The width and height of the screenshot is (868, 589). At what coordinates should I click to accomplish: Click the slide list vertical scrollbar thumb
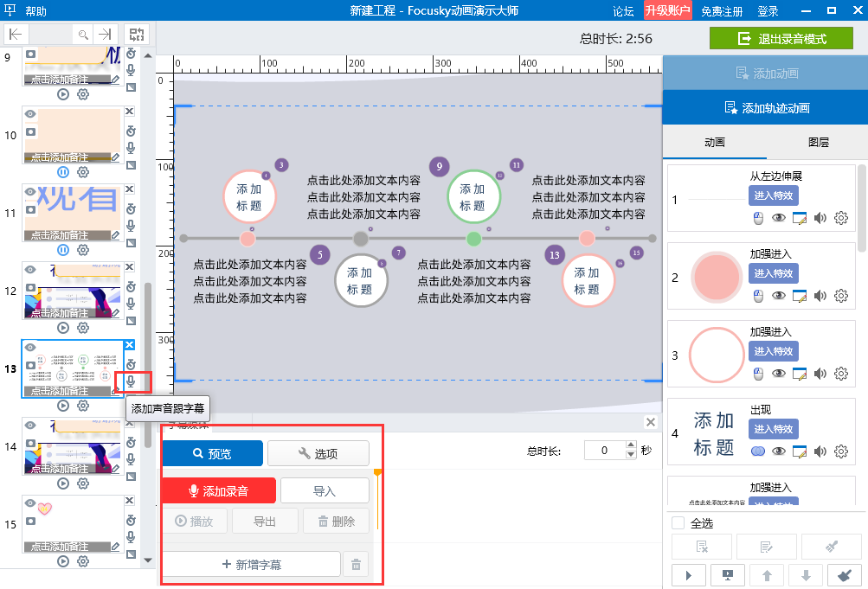coord(148,365)
